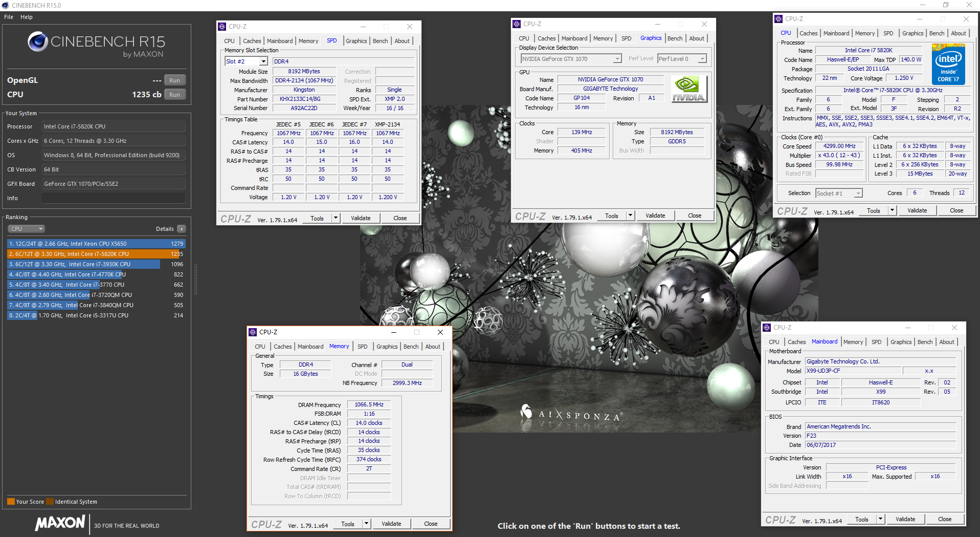Click the MAXON logo at bottom left
980x537 pixels.
click(x=60, y=523)
